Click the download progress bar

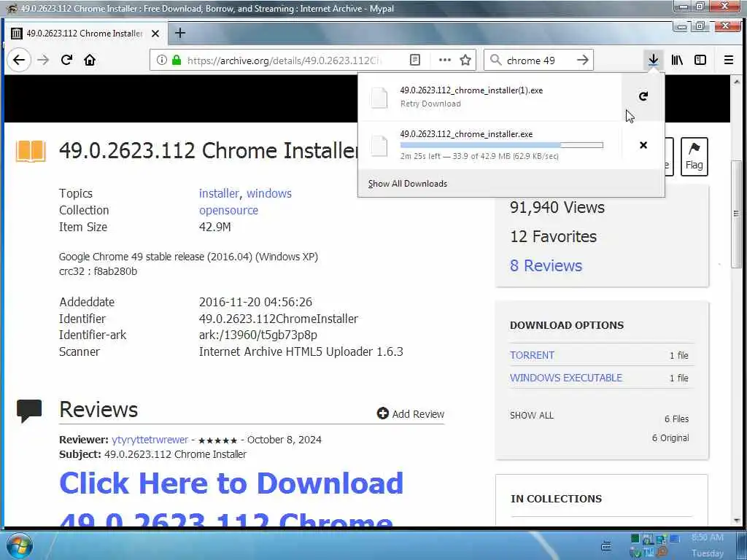(502, 145)
